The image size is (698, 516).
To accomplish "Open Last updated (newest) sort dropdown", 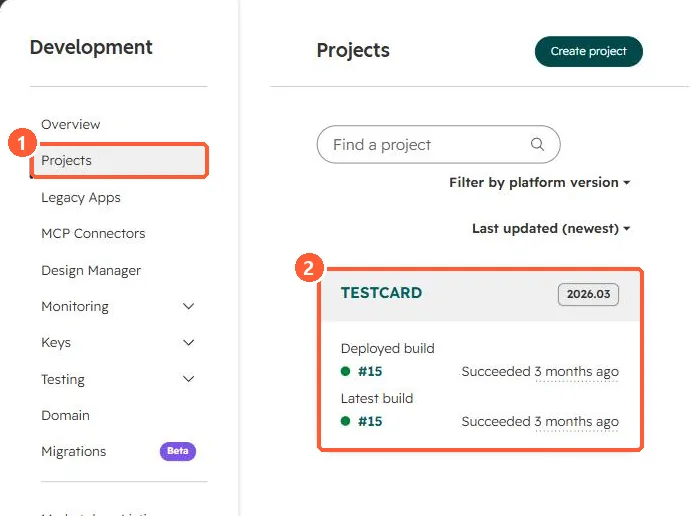I will click(551, 228).
